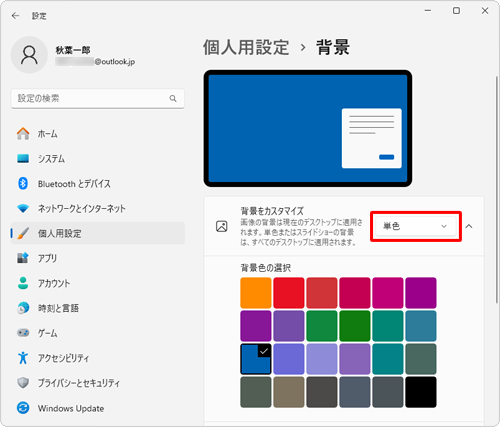Click the search magnifier icon
This screenshot has height=427, width=500.
coord(173,98)
